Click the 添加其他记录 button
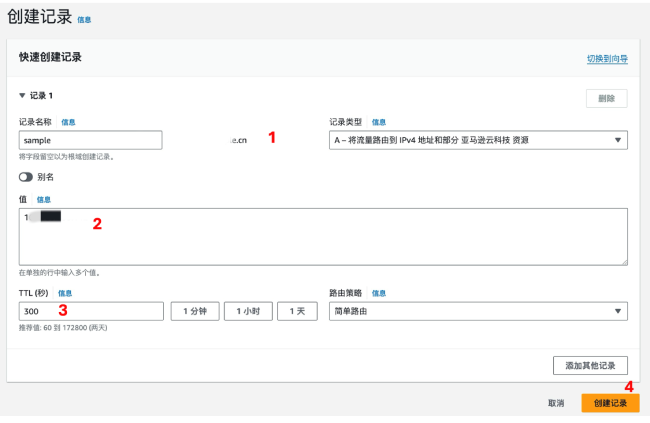The height and width of the screenshot is (423, 650). pyautogui.click(x=590, y=364)
